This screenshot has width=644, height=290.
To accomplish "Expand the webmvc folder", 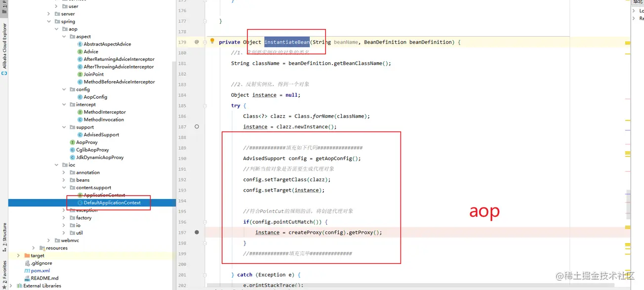I will point(49,240).
